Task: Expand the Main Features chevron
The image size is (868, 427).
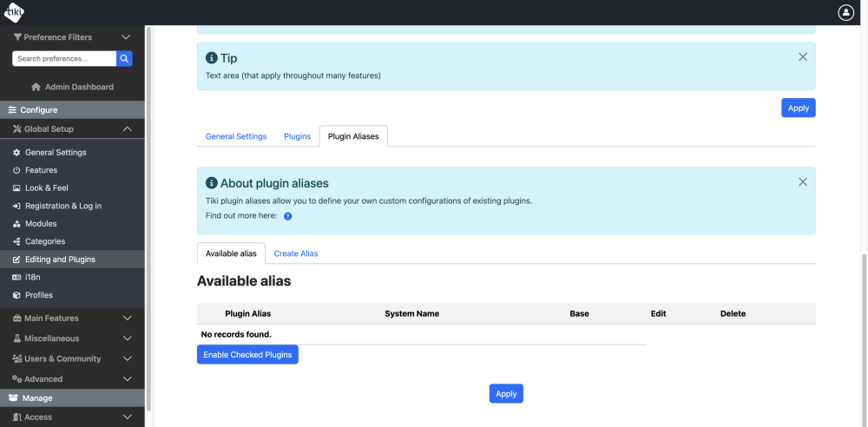Action: click(128, 319)
